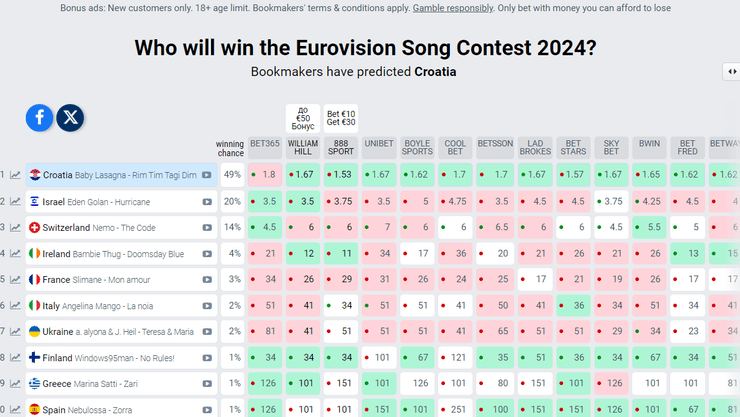Sort by the BET365 column header

265,145
